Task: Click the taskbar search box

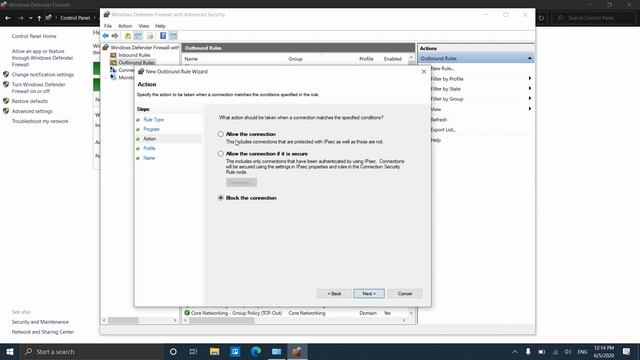Action: coord(91,351)
